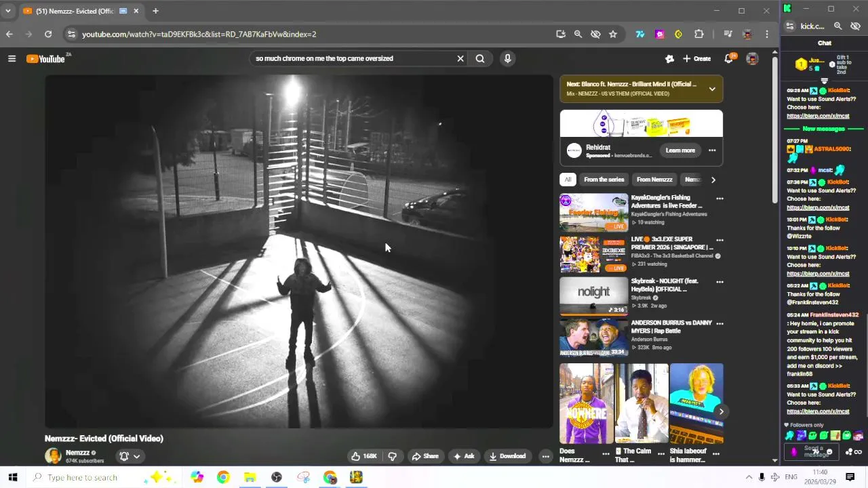
Task: Run the YouTube search magnifier button
Action: (x=480, y=59)
